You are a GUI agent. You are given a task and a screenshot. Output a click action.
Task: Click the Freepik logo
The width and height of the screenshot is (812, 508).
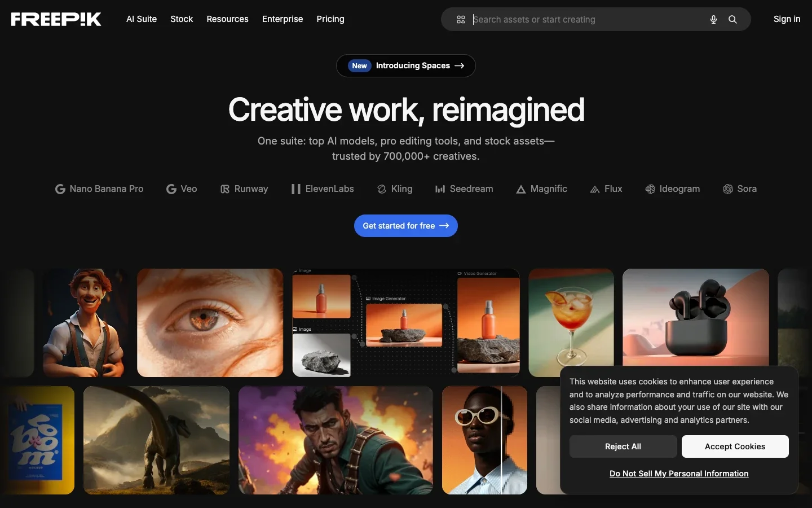click(x=55, y=19)
